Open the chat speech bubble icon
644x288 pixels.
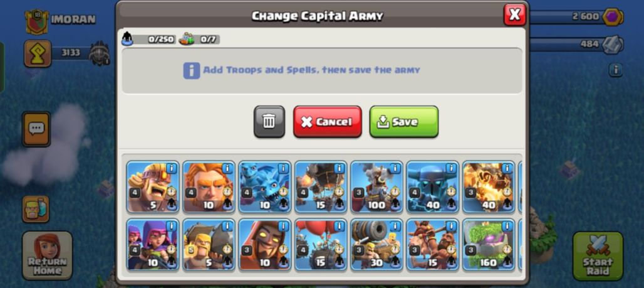click(36, 129)
